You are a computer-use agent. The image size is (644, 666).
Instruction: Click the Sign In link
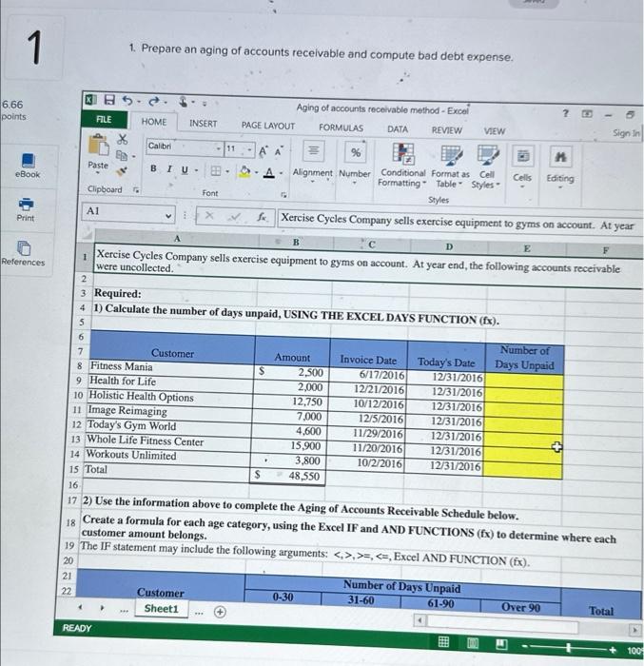click(x=626, y=133)
